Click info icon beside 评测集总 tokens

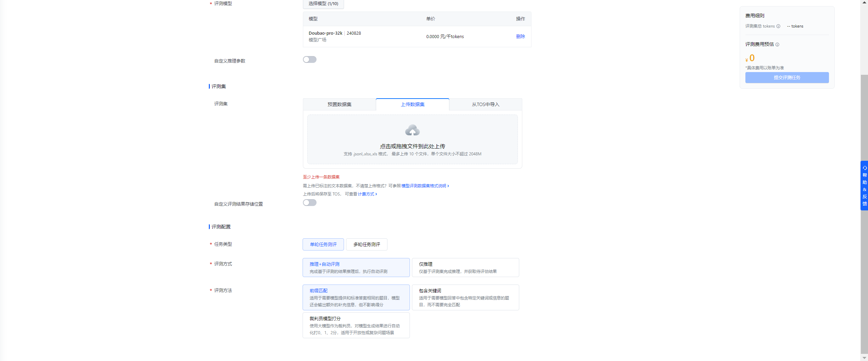tap(778, 26)
